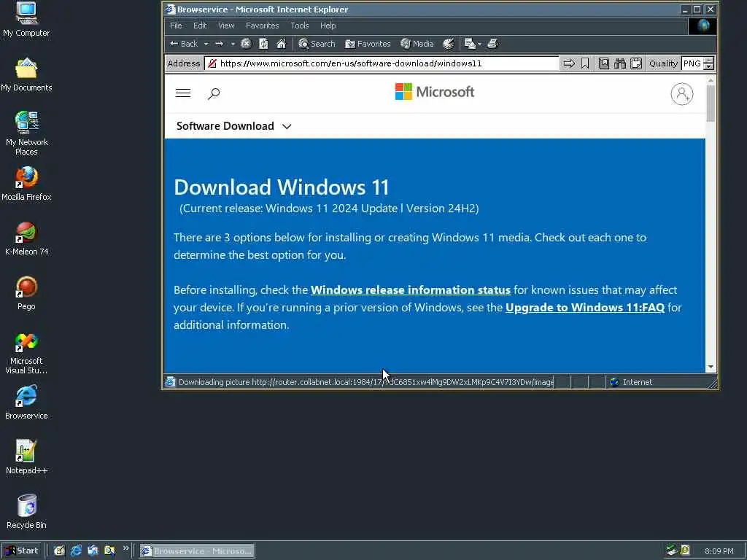Click the Mail toolbar icon
747x560 pixels.
click(x=470, y=44)
